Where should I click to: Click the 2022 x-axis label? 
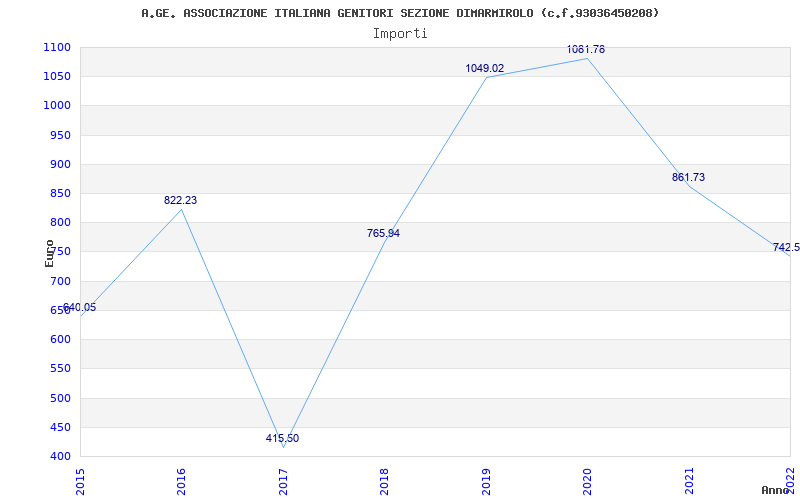(790, 482)
